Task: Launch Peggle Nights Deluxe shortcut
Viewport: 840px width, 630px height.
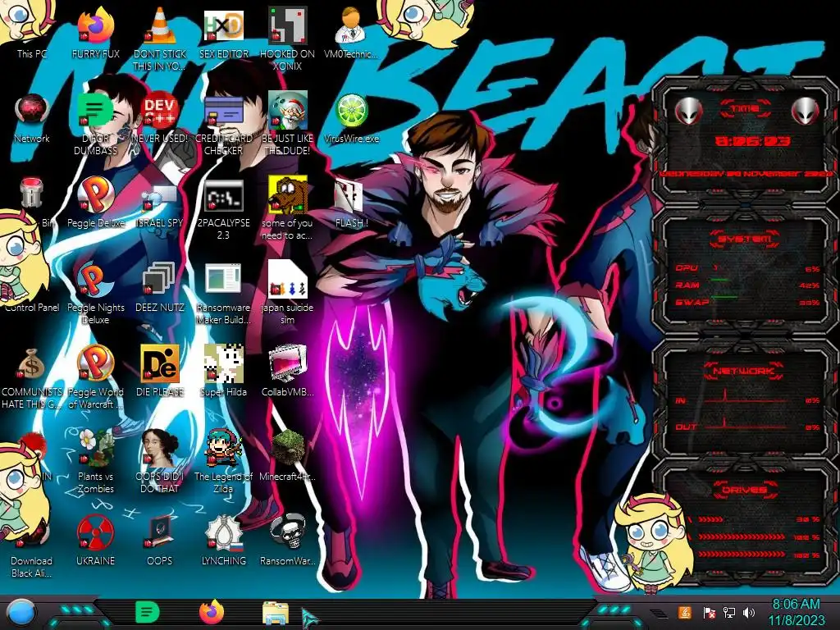Action: click(95, 281)
